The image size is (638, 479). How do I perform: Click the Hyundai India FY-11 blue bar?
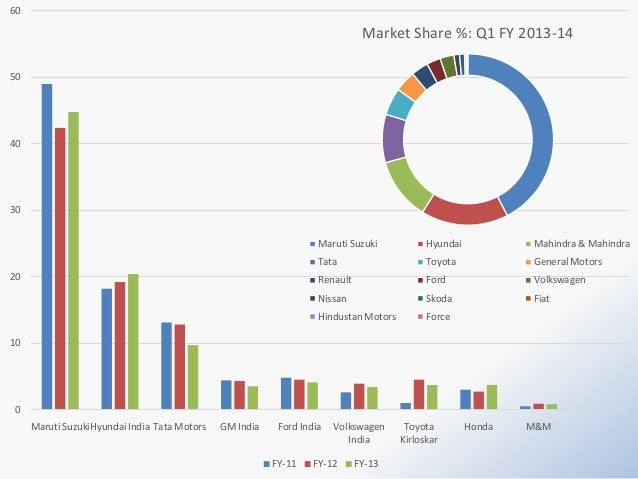point(107,349)
